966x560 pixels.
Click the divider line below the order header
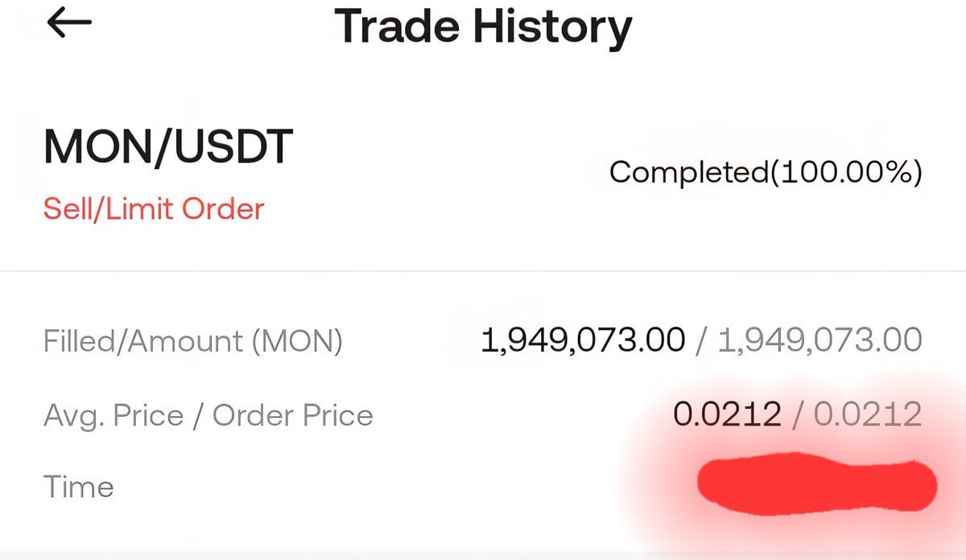point(483,271)
